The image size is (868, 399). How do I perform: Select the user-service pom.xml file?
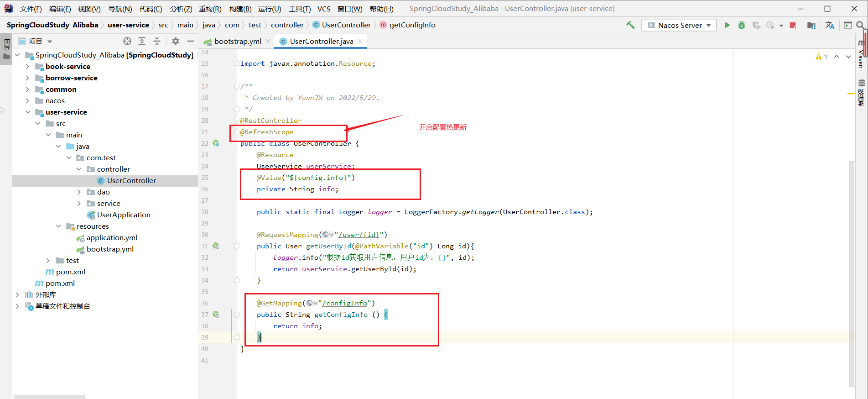tap(71, 272)
